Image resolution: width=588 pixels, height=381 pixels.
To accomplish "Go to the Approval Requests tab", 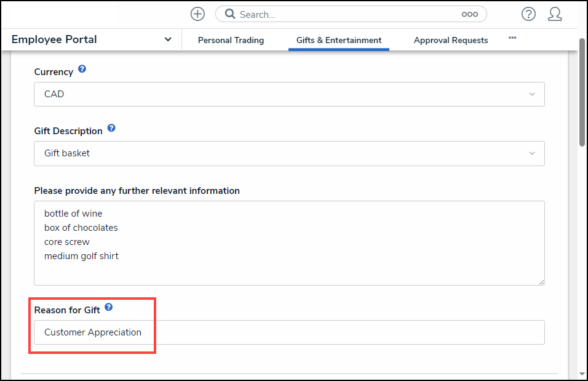I will 451,40.
